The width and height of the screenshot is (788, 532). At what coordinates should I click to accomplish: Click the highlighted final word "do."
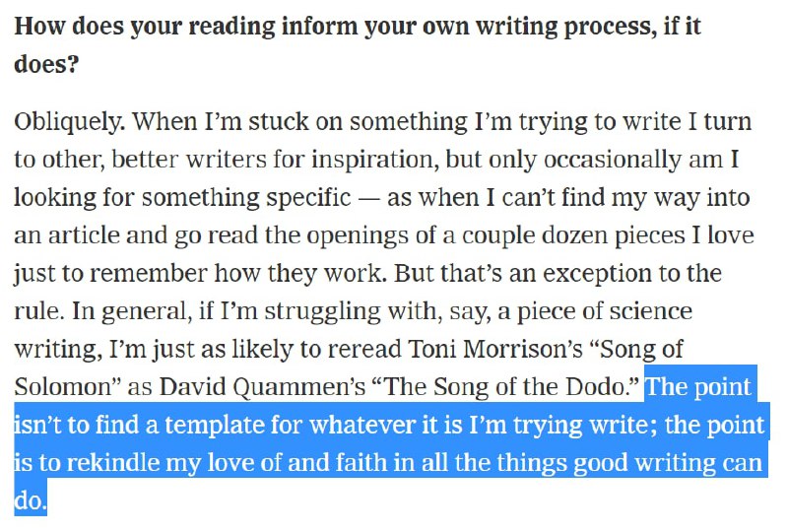[31, 500]
